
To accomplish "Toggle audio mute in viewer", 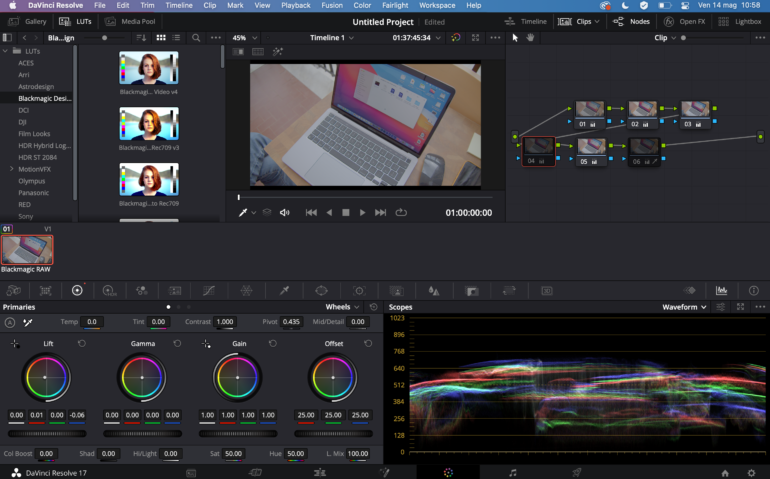I will (x=285, y=213).
